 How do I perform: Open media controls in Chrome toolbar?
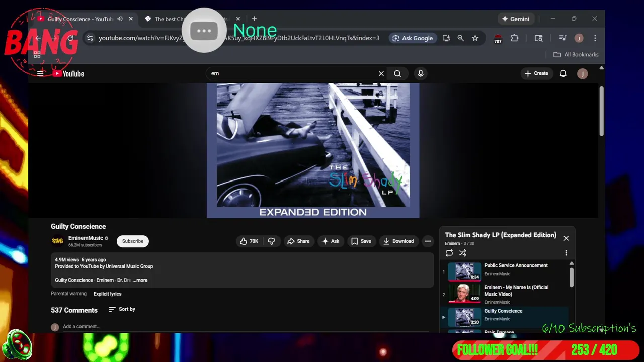pyautogui.click(x=562, y=38)
